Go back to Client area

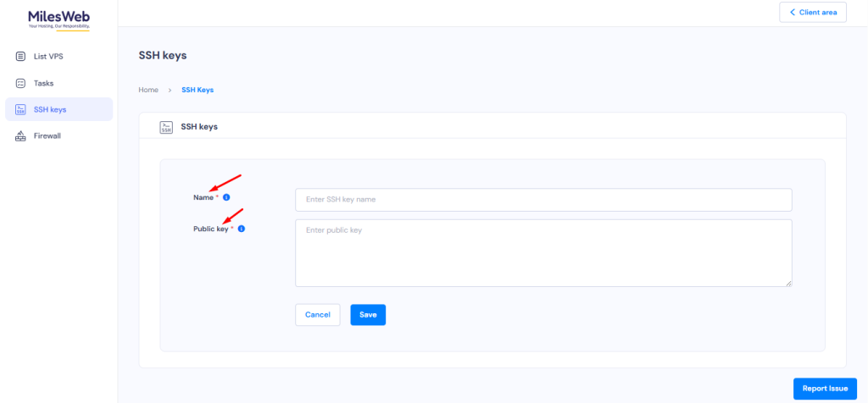pos(812,13)
